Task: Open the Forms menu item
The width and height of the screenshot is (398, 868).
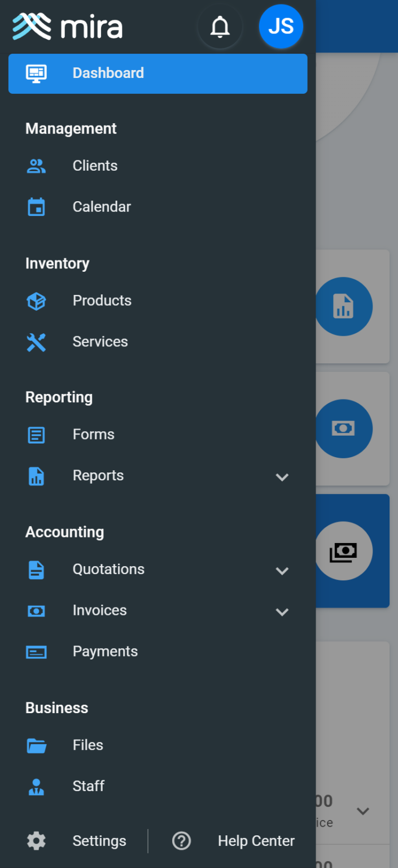Action: point(94,435)
